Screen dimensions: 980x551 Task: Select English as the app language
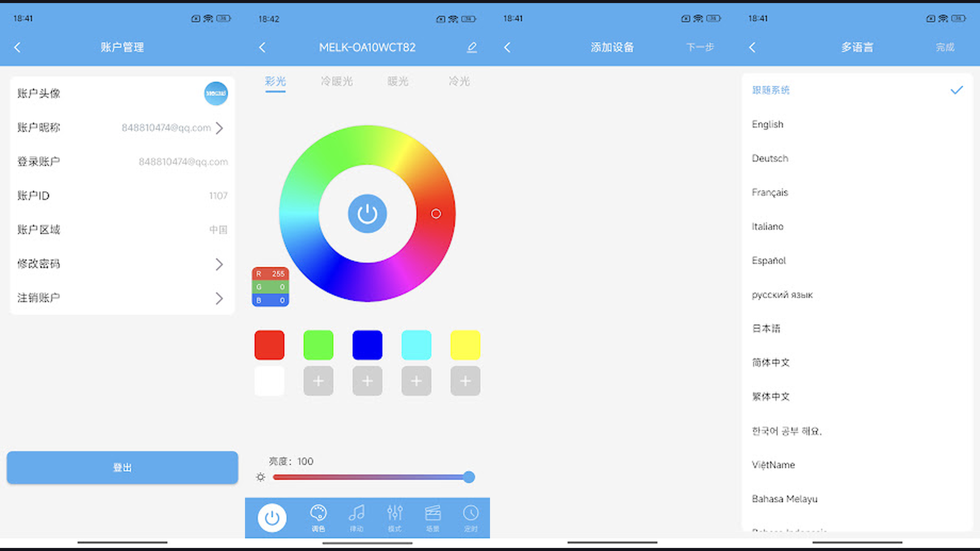pos(767,124)
